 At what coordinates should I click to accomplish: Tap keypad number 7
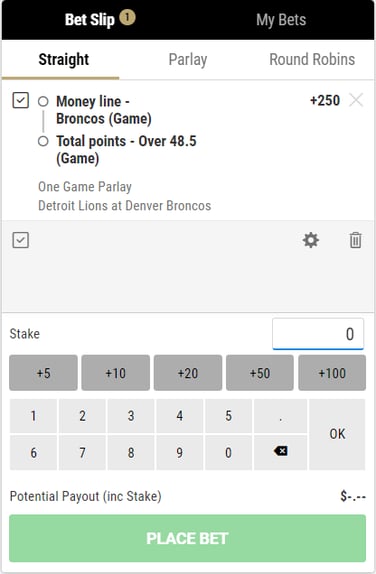click(82, 452)
